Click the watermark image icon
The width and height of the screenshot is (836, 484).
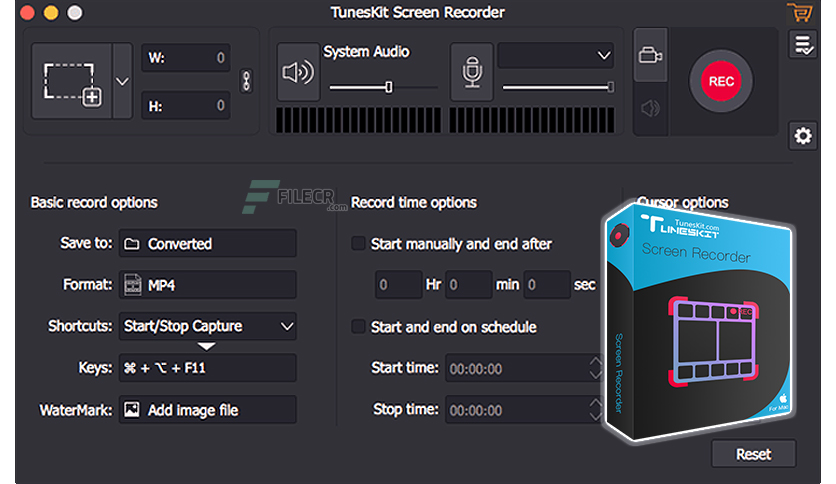click(132, 409)
